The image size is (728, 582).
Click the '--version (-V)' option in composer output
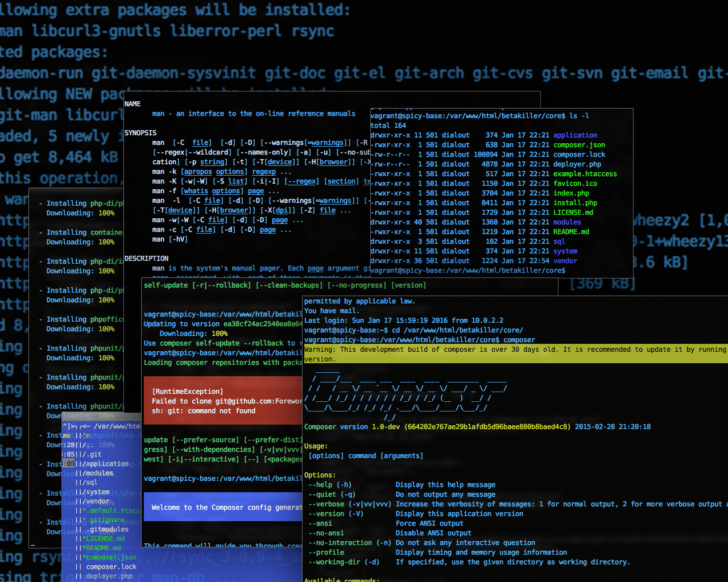[x=336, y=514]
